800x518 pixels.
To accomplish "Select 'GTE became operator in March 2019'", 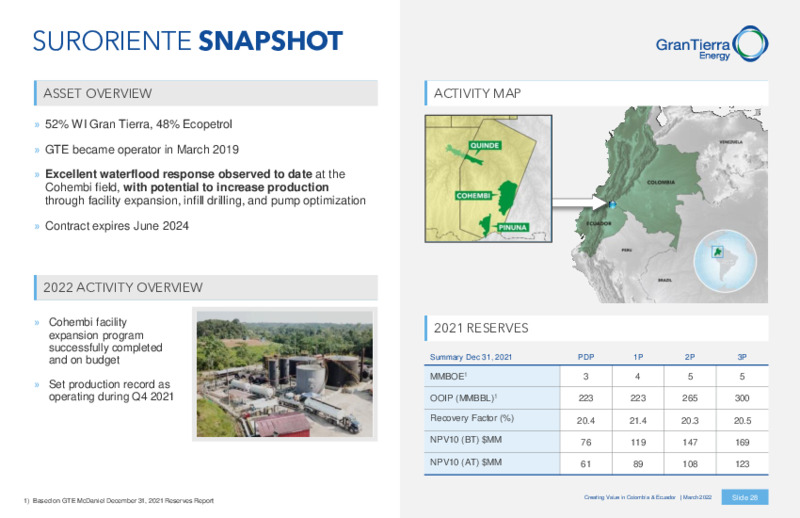I will coord(142,150).
